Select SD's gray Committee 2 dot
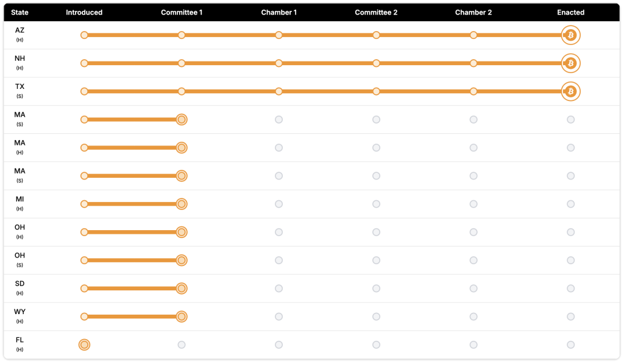Viewport: 624px width, 364px height. [x=376, y=289]
